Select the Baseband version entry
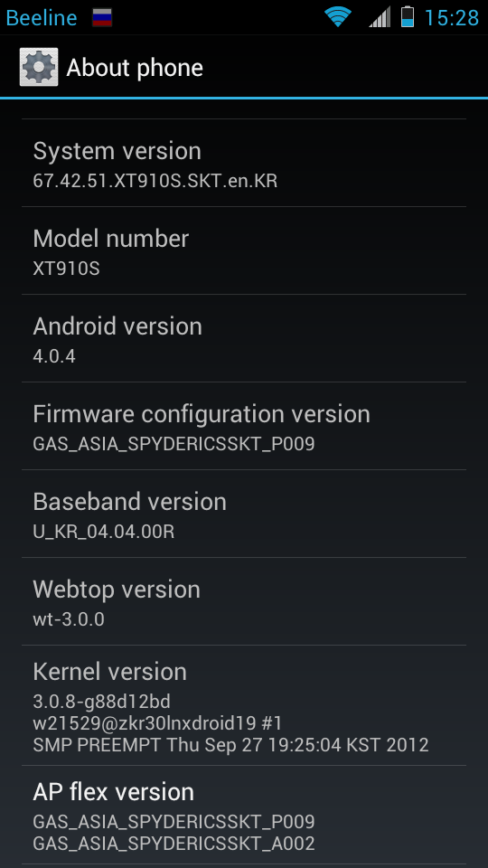 pos(244,514)
